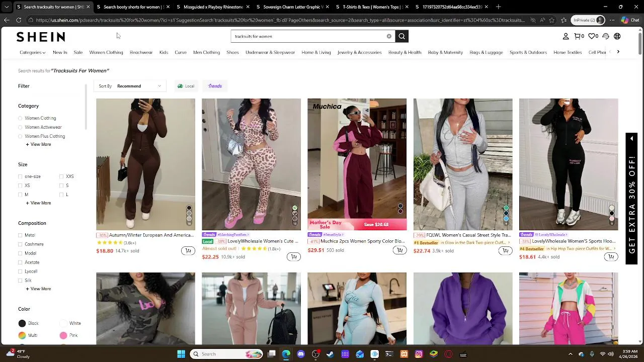Expand View More under Category
Image resolution: width=644 pixels, height=362 pixels.
pos(38,144)
